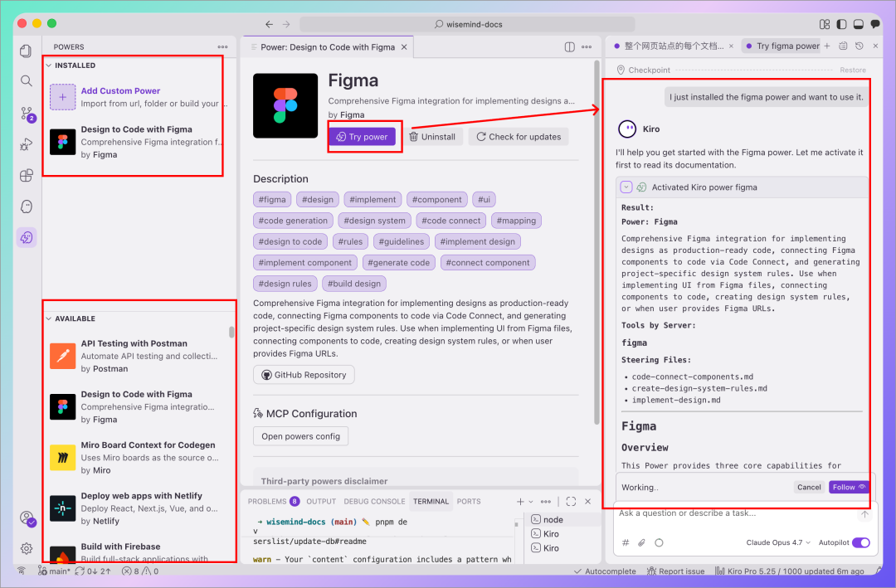
Task: Switch to the OUTPUT tab
Action: tap(321, 501)
